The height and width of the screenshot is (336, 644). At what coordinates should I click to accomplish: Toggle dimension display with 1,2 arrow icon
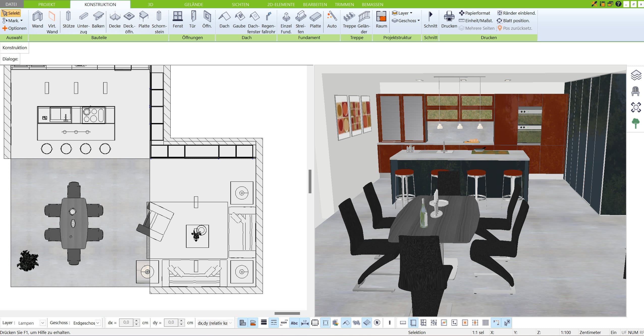(305, 323)
